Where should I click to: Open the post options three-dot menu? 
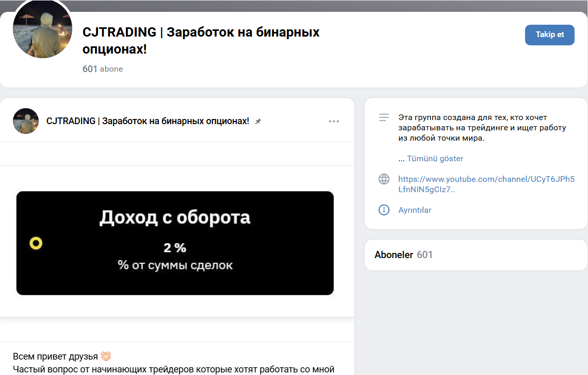tap(334, 122)
